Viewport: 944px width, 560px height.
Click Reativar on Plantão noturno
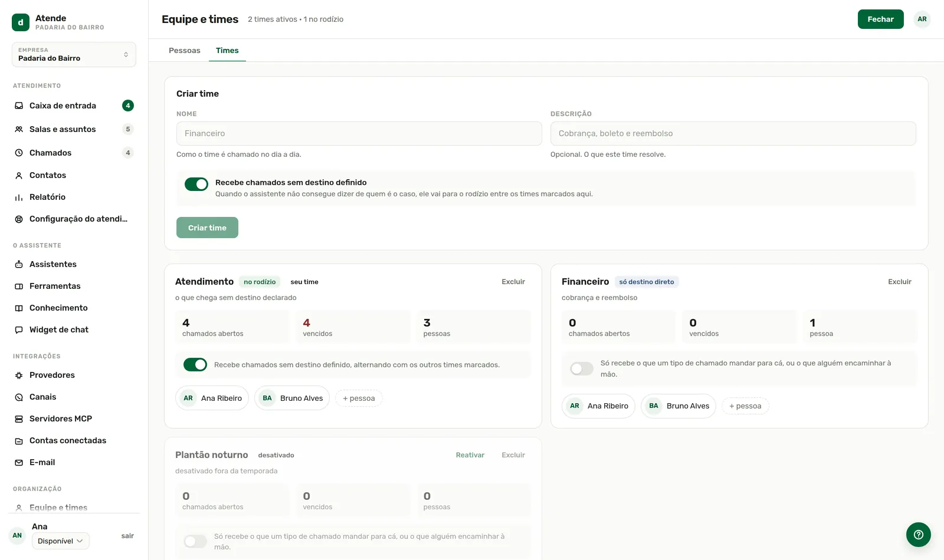[470, 455]
